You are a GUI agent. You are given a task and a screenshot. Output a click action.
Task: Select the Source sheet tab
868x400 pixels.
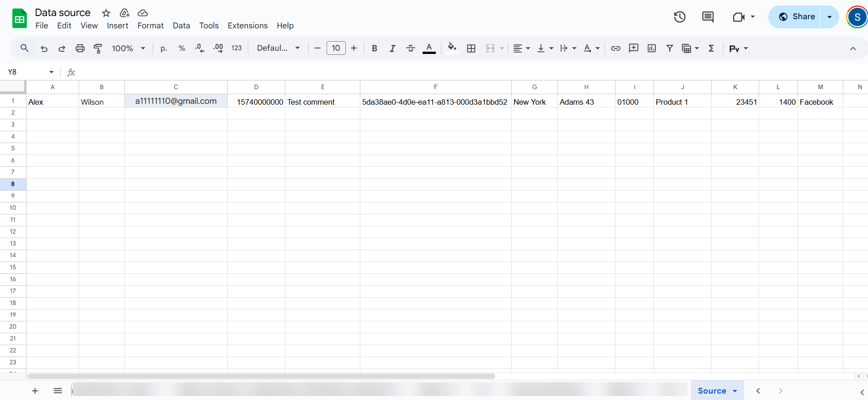pos(717,390)
